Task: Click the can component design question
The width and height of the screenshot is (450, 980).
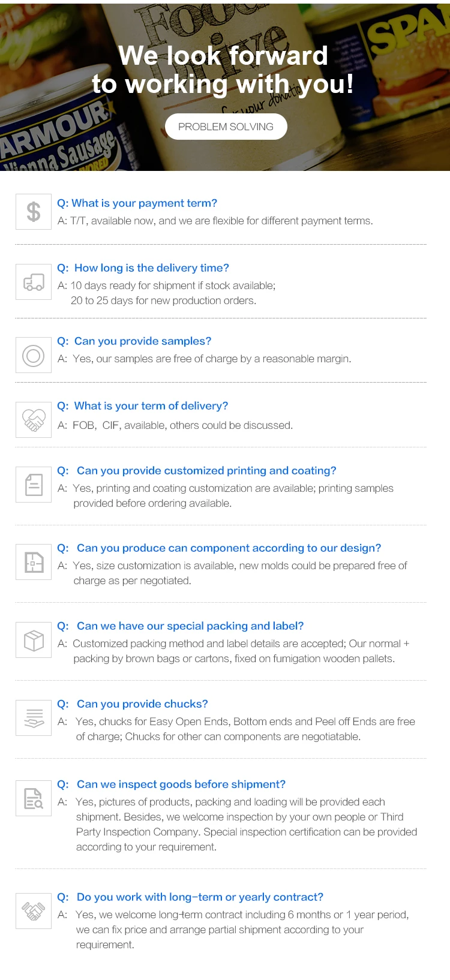Action: (219, 548)
